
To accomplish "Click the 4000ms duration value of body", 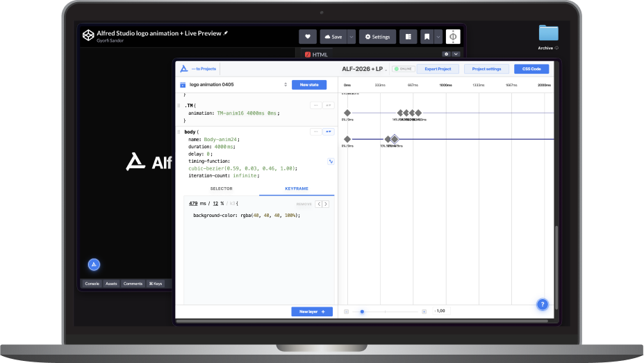I will [x=224, y=147].
